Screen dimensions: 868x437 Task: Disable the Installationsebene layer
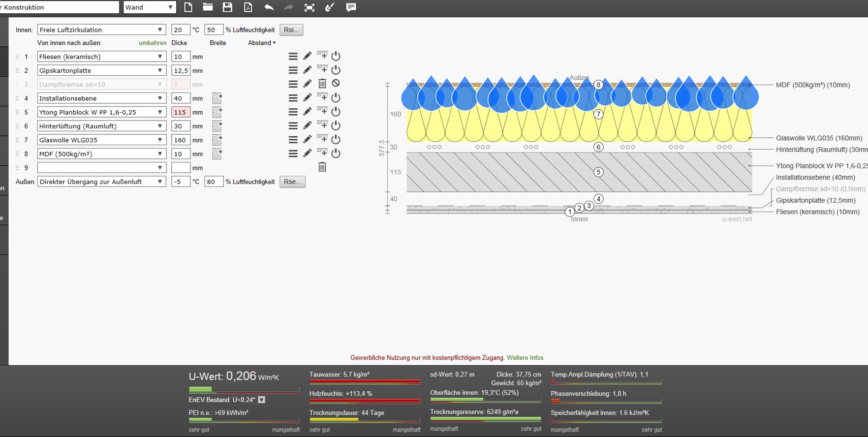tap(336, 98)
